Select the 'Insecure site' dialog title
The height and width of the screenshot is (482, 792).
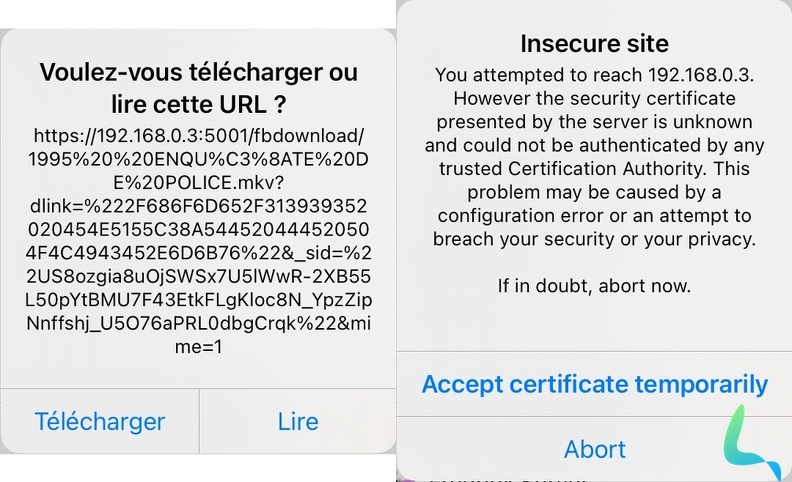[595, 43]
